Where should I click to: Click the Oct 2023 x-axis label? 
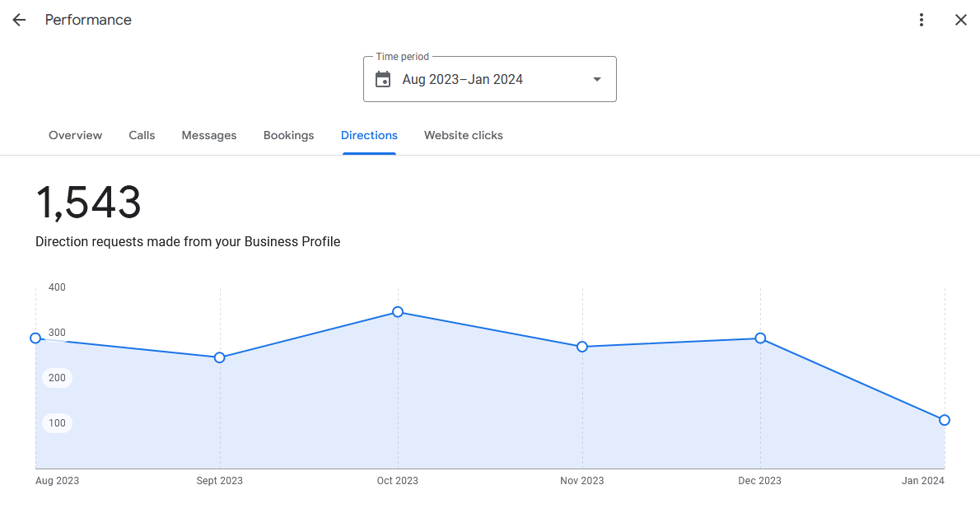(398, 481)
